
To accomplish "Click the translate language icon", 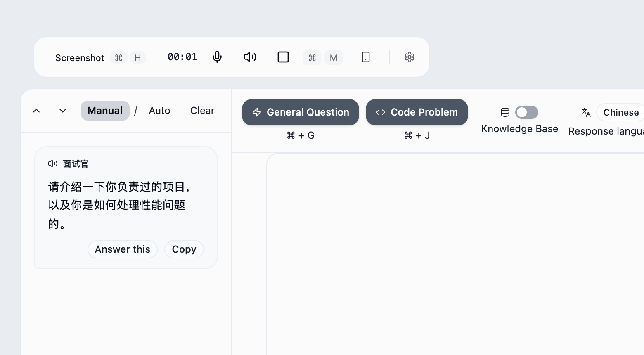I will point(586,112).
